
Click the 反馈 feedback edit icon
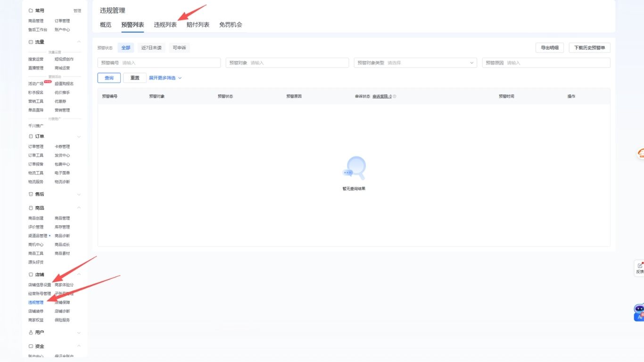(x=640, y=265)
